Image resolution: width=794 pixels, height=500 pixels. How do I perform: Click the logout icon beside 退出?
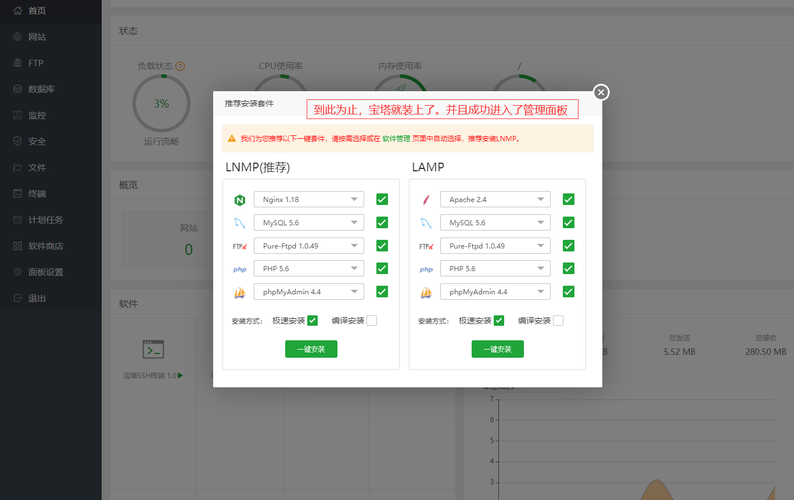point(17,298)
